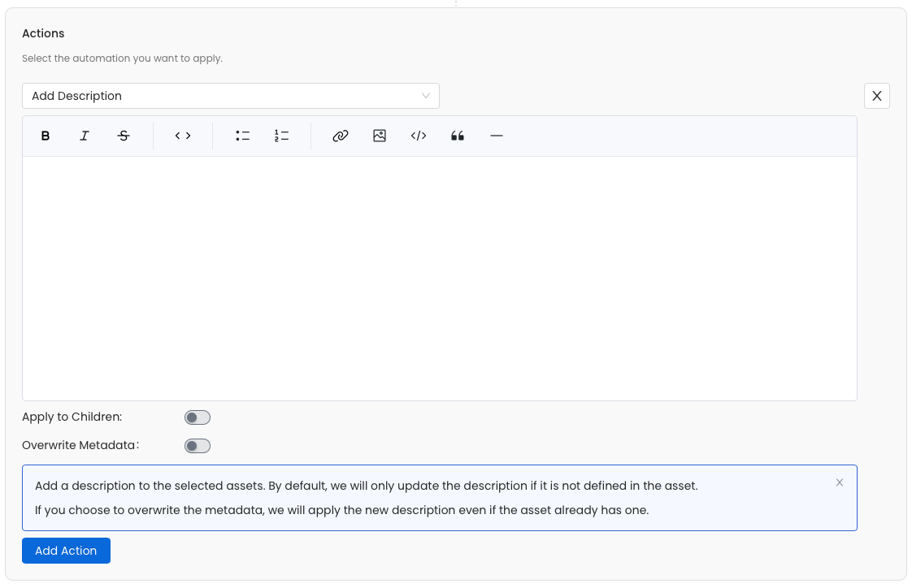912x588 pixels.
Task: Open the insert link tool
Action: tap(340, 135)
